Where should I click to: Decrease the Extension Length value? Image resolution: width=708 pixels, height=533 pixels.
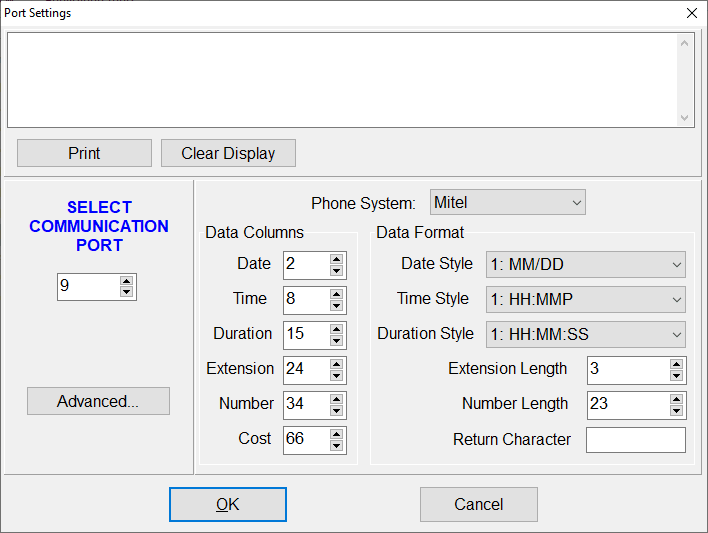click(677, 376)
